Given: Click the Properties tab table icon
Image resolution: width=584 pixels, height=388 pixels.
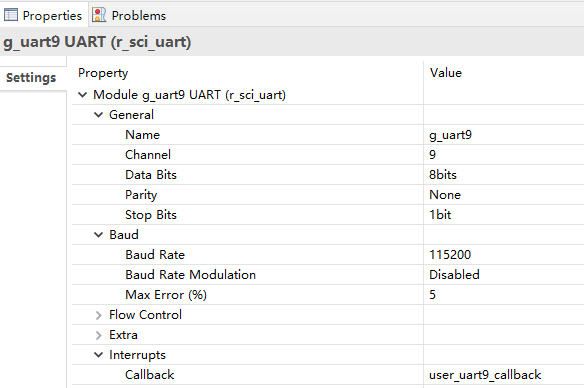Looking at the screenshot, I should (x=10, y=15).
